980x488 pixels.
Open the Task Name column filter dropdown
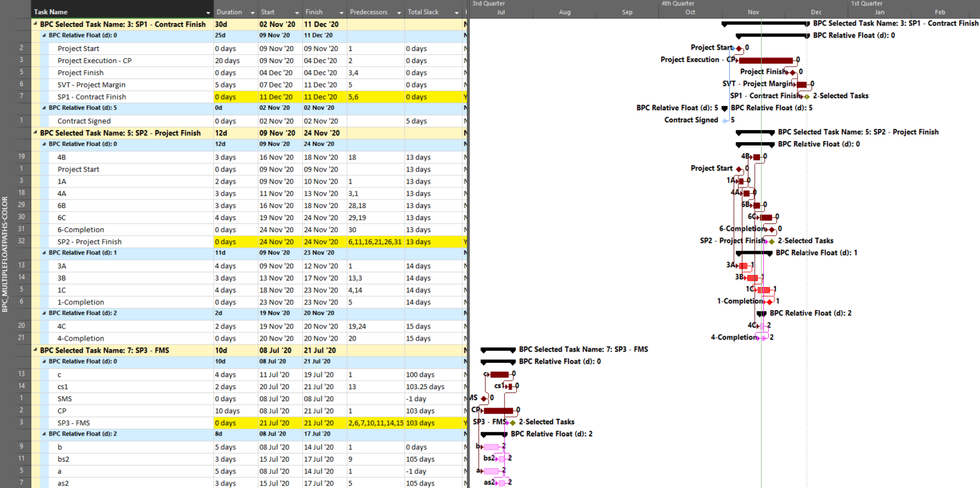pos(208,11)
